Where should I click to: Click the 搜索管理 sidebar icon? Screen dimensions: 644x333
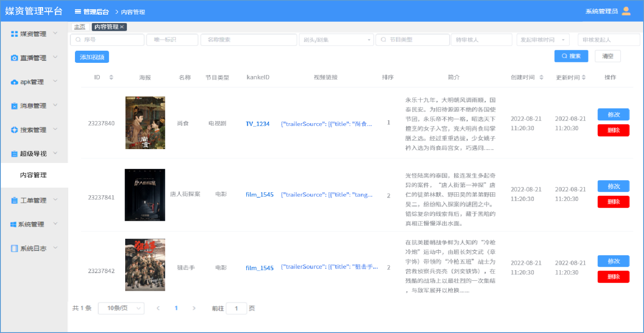pos(14,130)
